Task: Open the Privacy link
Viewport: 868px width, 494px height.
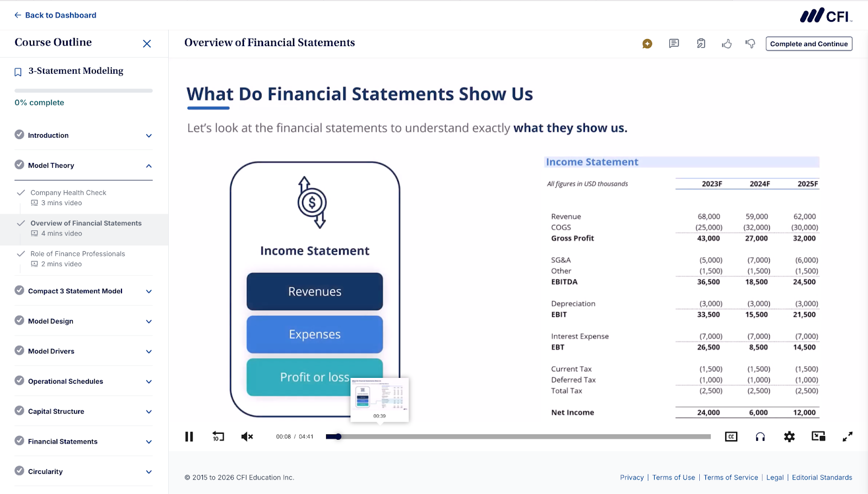Action: pos(632,478)
